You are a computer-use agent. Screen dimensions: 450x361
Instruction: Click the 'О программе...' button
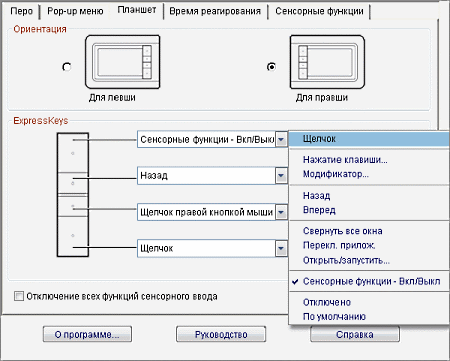tap(87, 334)
